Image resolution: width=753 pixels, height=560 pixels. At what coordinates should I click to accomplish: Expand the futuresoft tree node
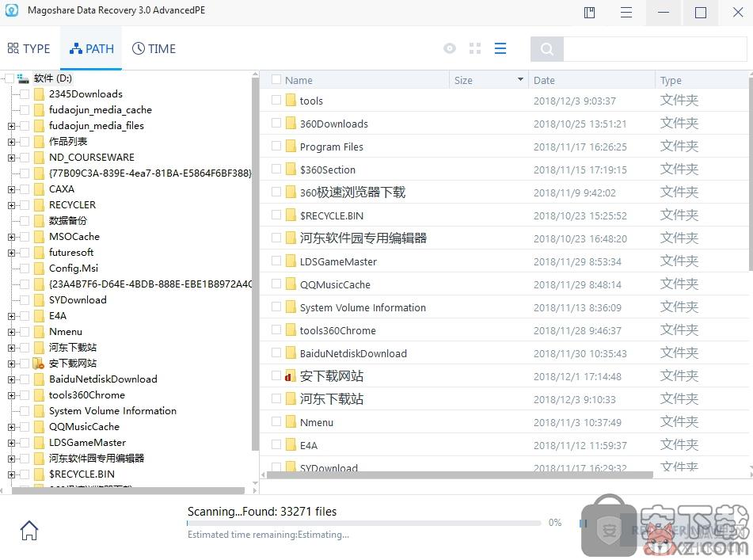(11, 253)
